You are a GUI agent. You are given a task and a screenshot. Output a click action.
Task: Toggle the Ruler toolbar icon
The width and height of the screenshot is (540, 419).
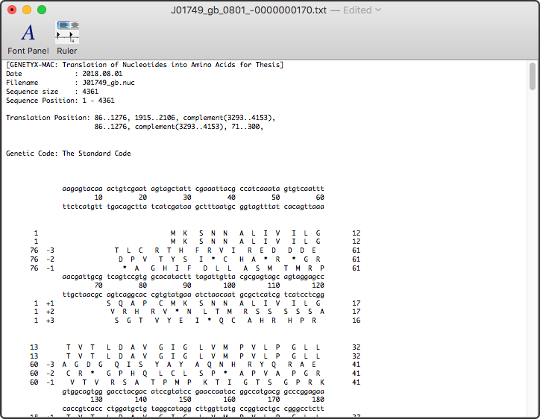[67, 38]
